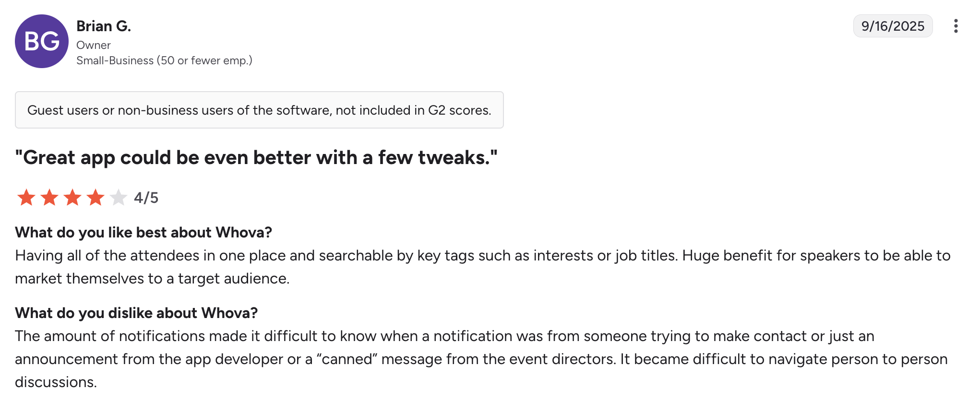The height and width of the screenshot is (401, 980).
Task: Click the first orange rating star
Action: pyautogui.click(x=26, y=197)
